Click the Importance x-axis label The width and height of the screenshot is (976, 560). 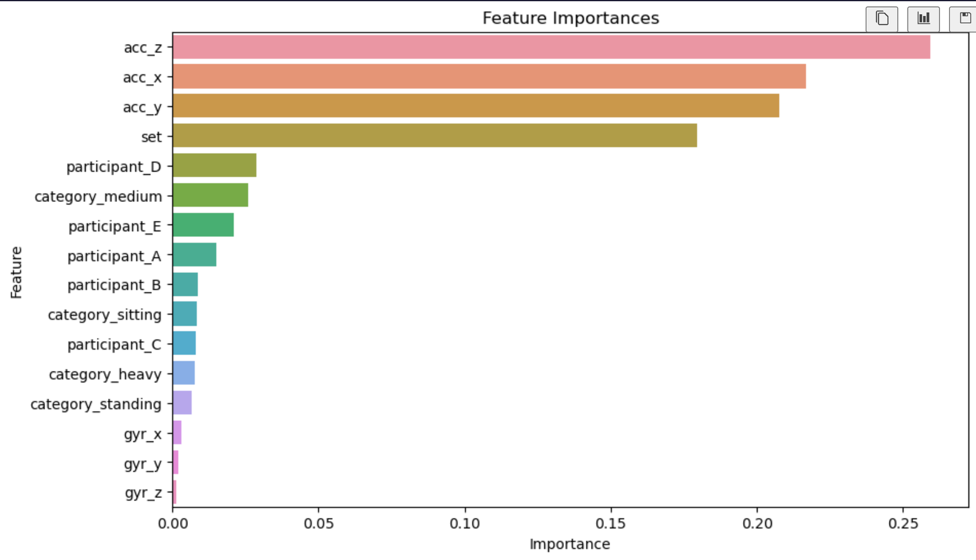569,544
